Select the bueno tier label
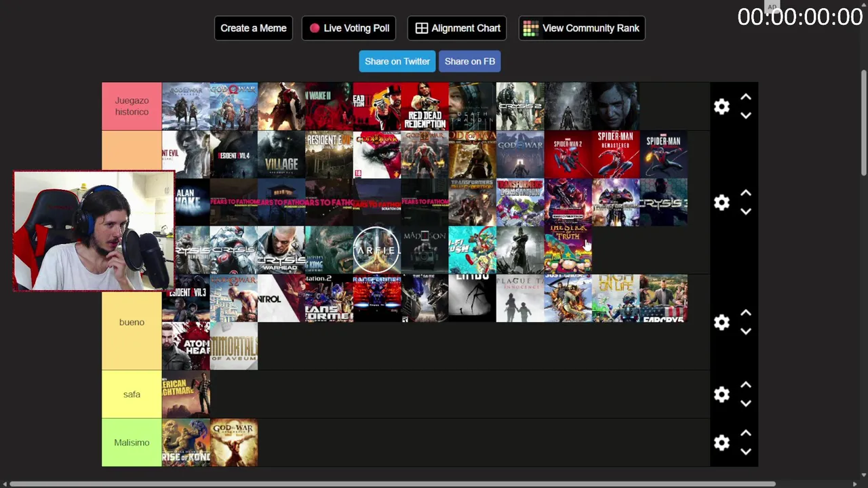Screen dimensions: 868x488 (x=132, y=322)
